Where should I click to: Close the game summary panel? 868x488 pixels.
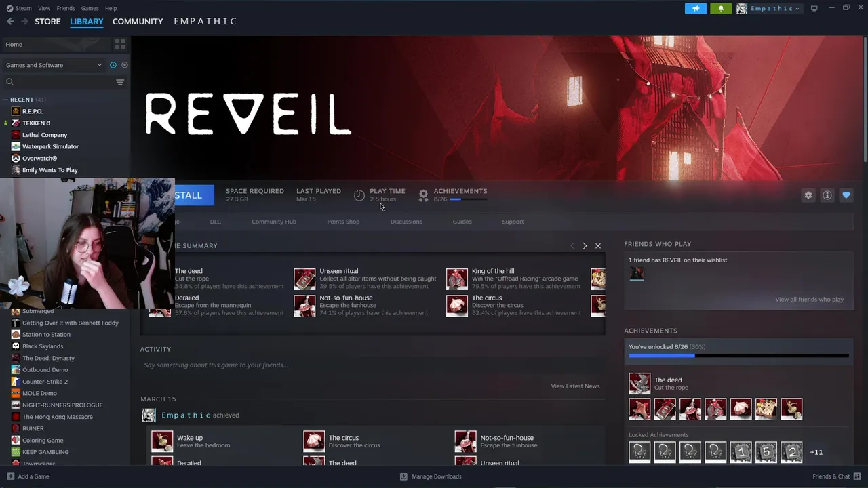pos(598,246)
